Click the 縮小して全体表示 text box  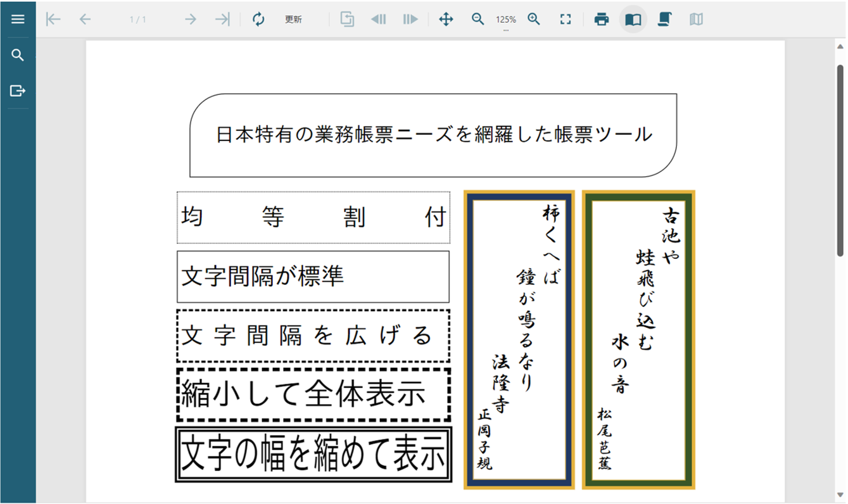pyautogui.click(x=313, y=394)
